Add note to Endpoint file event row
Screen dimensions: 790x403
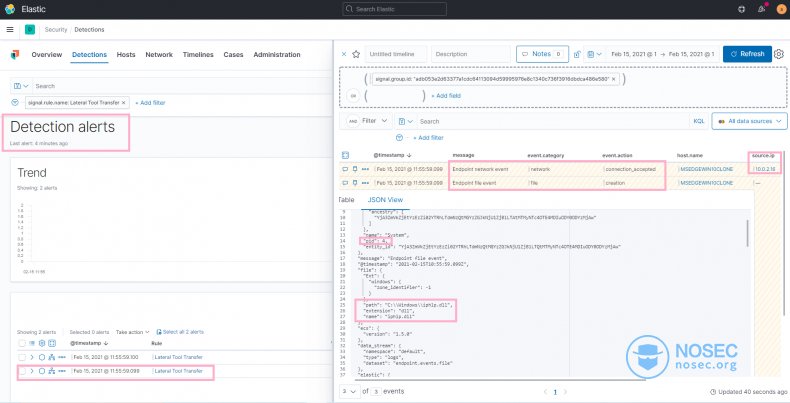[345, 183]
